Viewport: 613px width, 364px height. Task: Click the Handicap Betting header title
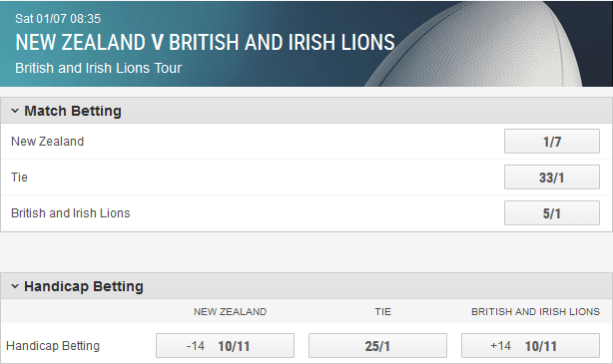[84, 286]
